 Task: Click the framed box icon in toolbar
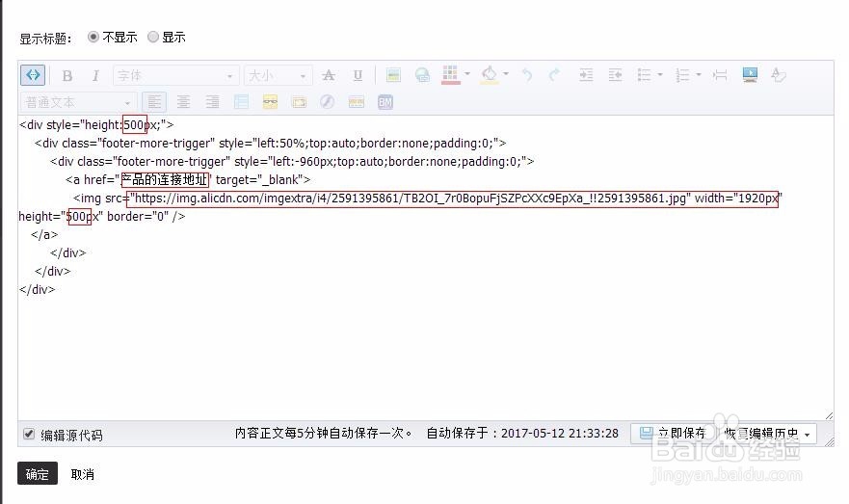[x=299, y=102]
